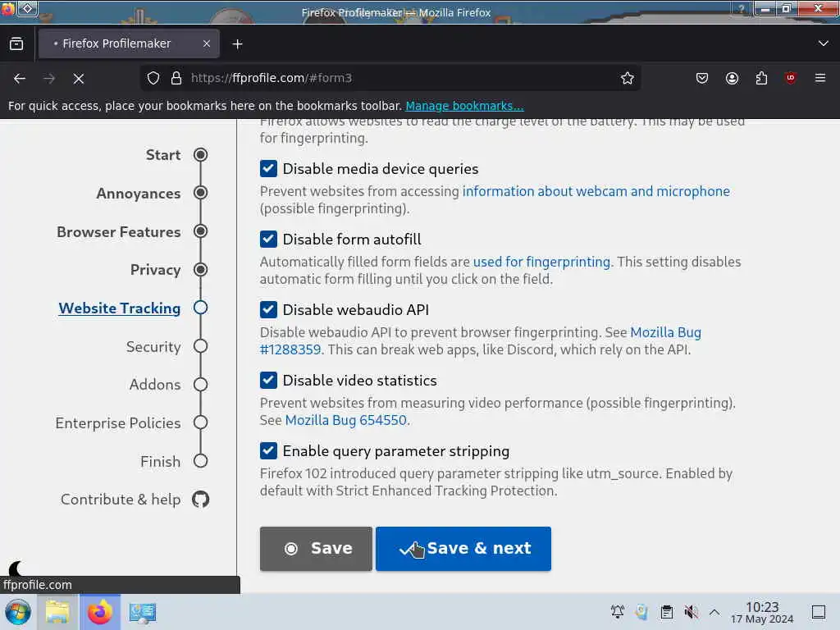
Task: Go to the Privacy section
Action: pos(155,270)
